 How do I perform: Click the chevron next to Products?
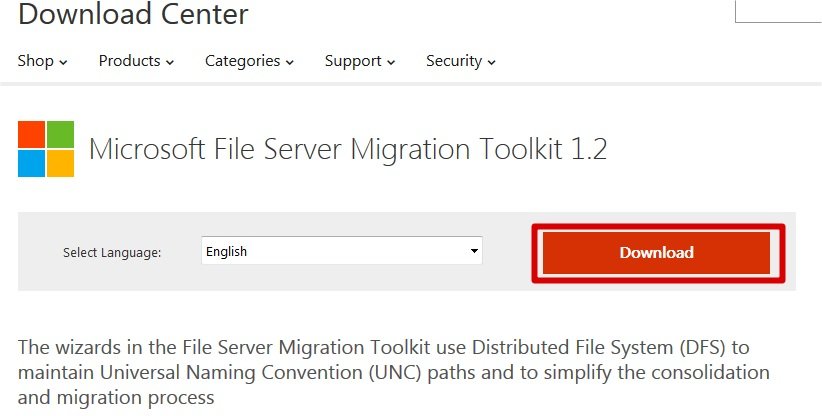(170, 62)
